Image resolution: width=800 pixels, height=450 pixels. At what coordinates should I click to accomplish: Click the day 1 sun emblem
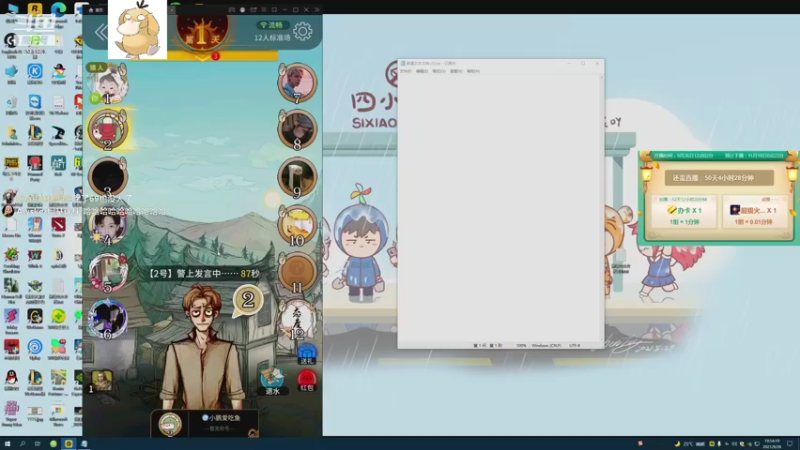tap(203, 33)
